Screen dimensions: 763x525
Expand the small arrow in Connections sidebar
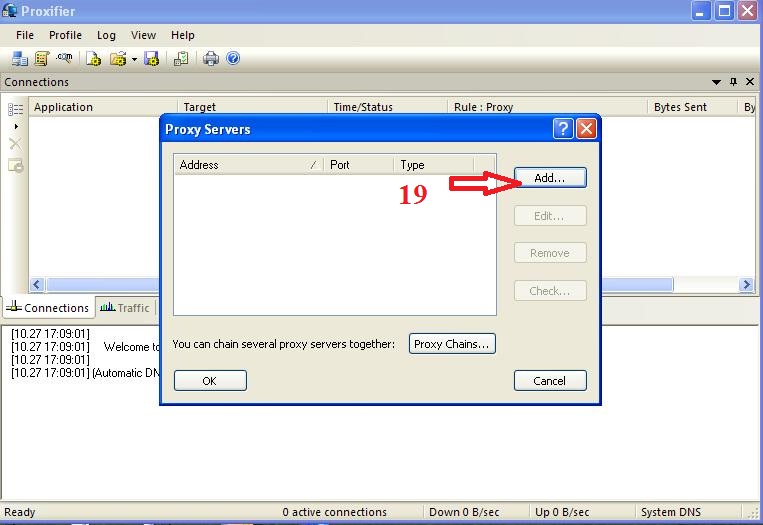pos(16,127)
